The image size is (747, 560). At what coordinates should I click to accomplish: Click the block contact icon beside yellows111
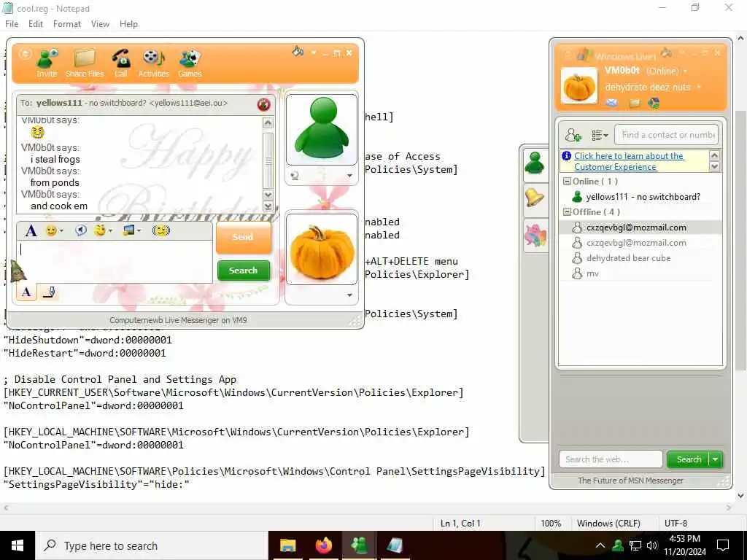263,104
